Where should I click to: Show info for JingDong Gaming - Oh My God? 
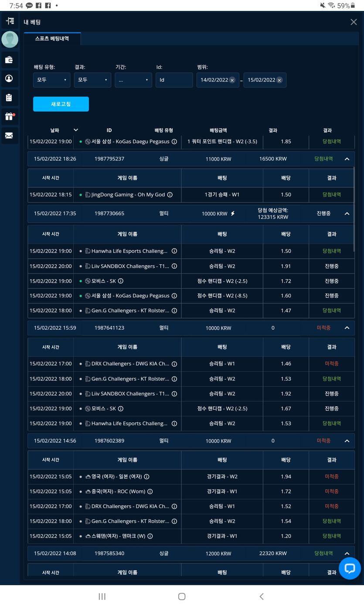point(170,195)
